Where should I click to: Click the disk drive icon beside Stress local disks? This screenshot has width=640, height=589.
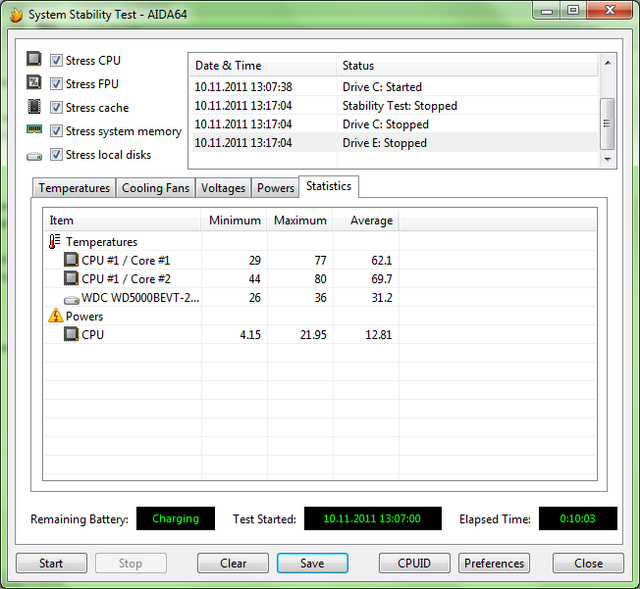34,155
